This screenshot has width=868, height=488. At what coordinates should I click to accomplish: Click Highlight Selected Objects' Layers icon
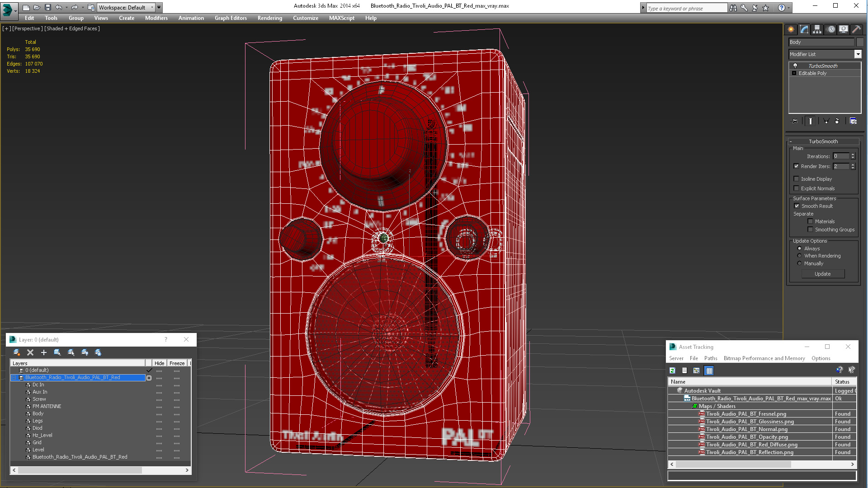tap(71, 352)
